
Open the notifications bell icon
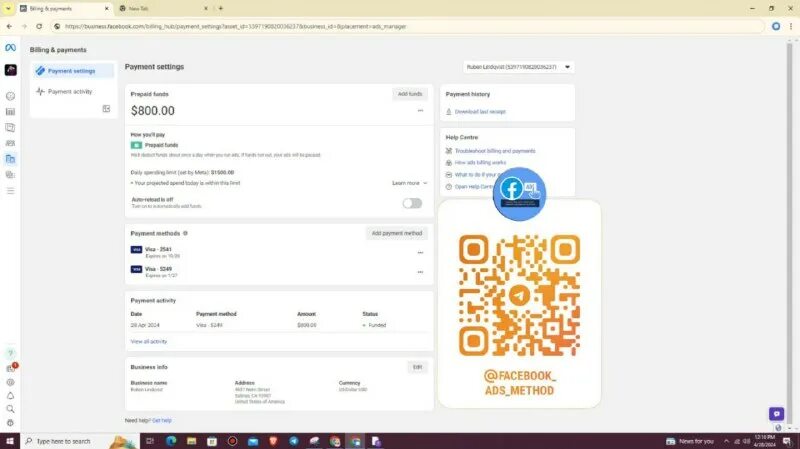coord(10,395)
